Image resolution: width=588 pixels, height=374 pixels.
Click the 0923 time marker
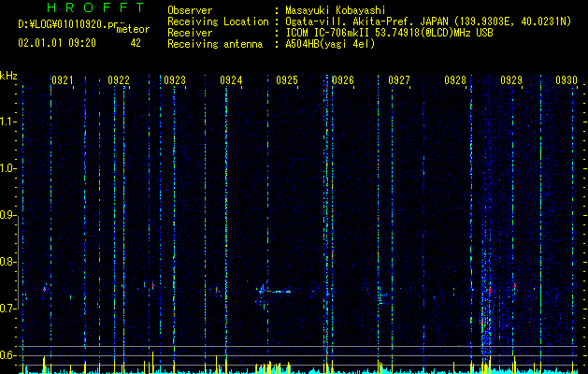175,80
